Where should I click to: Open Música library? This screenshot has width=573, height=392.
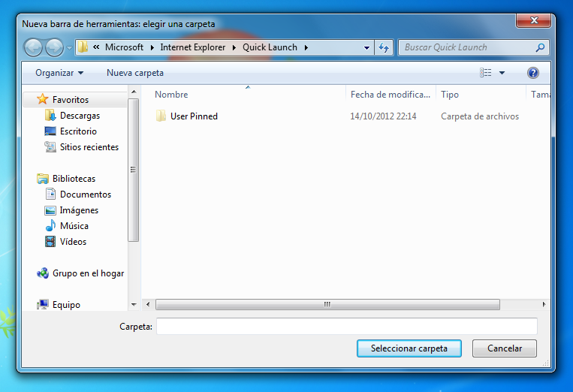[74, 226]
